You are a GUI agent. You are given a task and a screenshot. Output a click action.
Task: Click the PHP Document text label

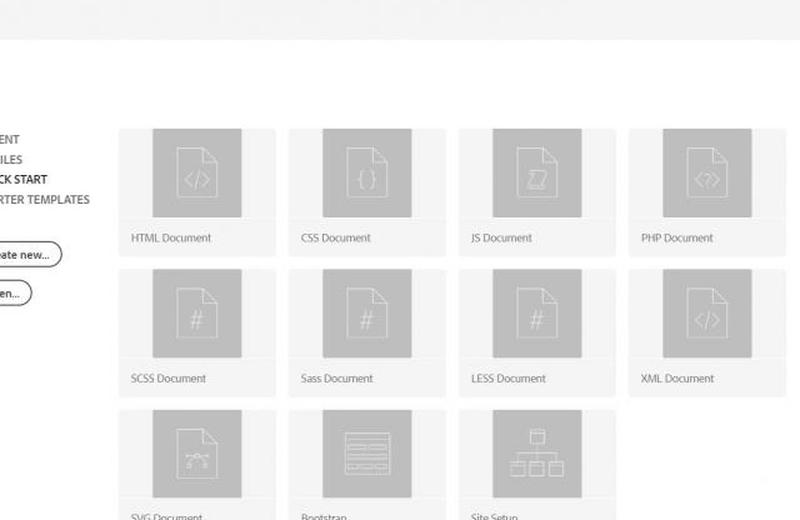pyautogui.click(x=677, y=238)
